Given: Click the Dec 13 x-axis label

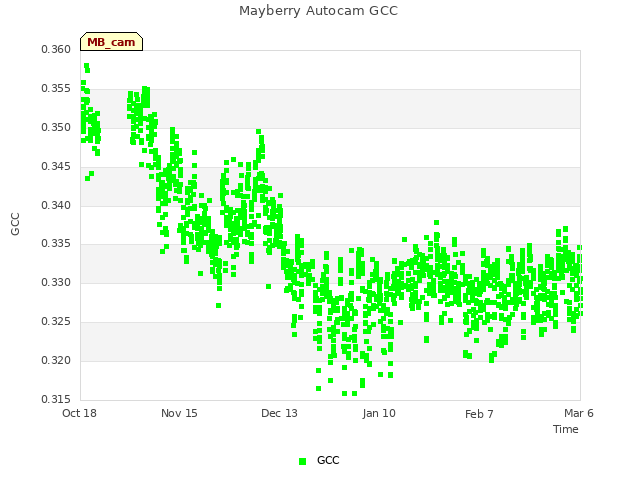Looking at the screenshot, I should [x=279, y=413].
